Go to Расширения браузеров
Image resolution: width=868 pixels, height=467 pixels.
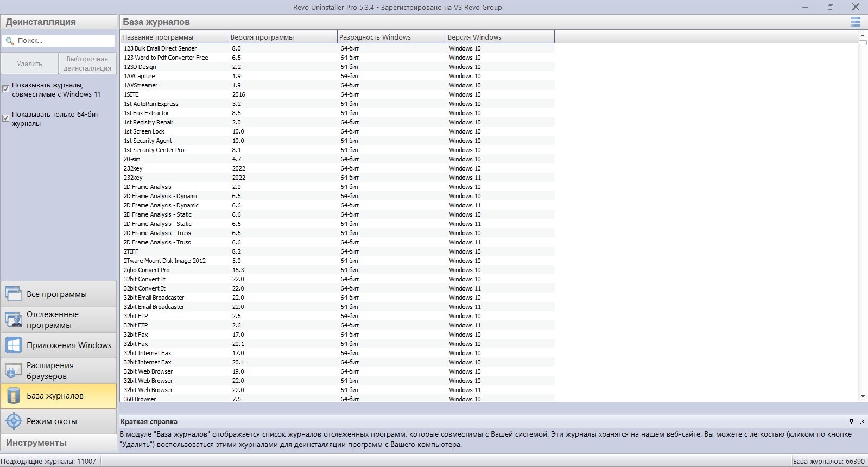pyautogui.click(x=59, y=370)
